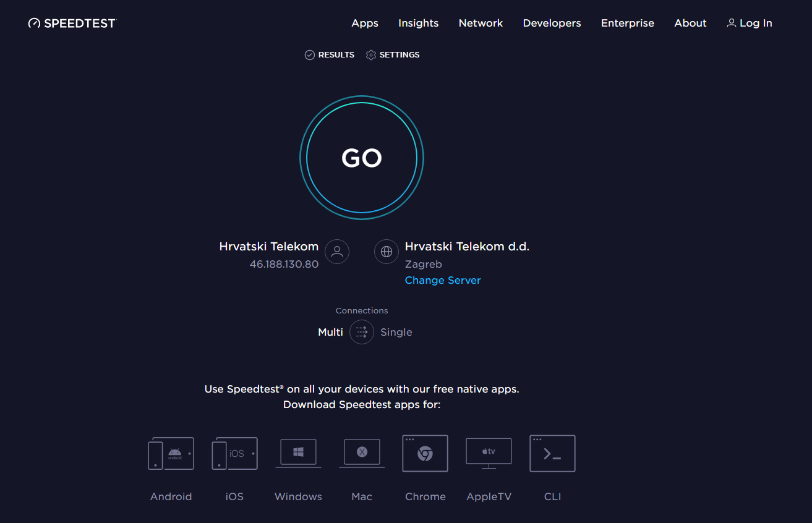Click Change Server link
This screenshot has height=523, width=812.
pyautogui.click(x=443, y=280)
